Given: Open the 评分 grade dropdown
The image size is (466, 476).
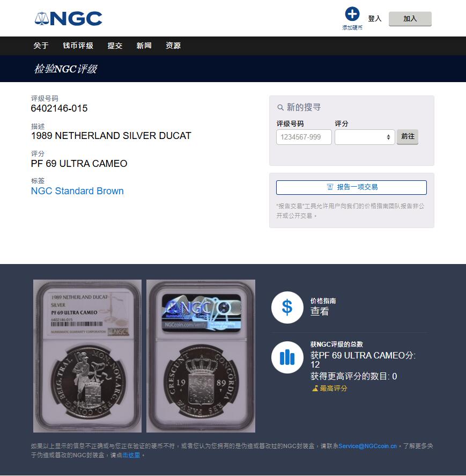Looking at the screenshot, I should 365,137.
